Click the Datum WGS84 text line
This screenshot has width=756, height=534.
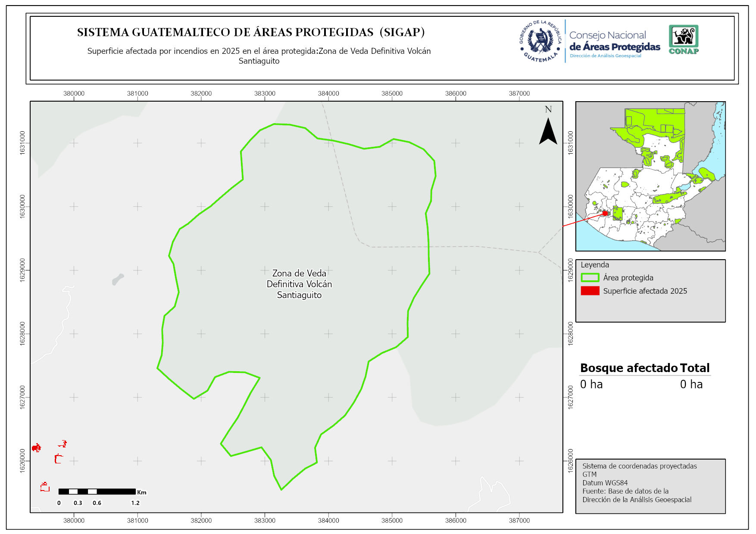coord(605,483)
